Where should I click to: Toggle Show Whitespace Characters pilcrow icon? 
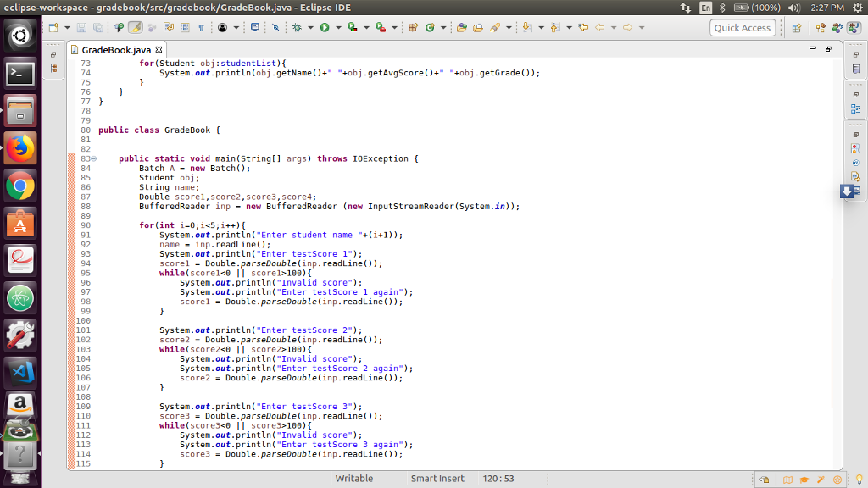click(202, 28)
